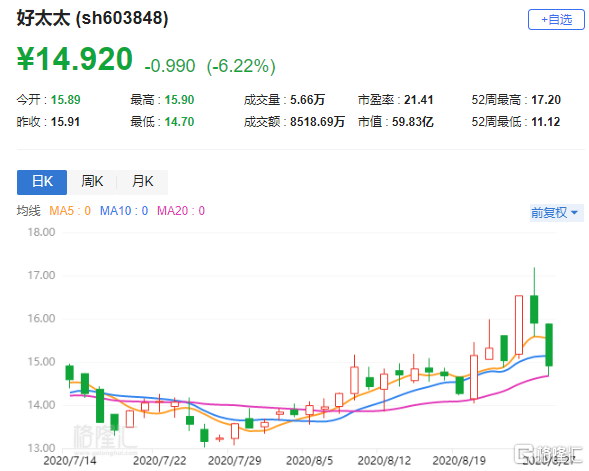The width and height of the screenshot is (589, 471).
Task: Click the 52周最低 value 11.12
Action: tap(545, 122)
